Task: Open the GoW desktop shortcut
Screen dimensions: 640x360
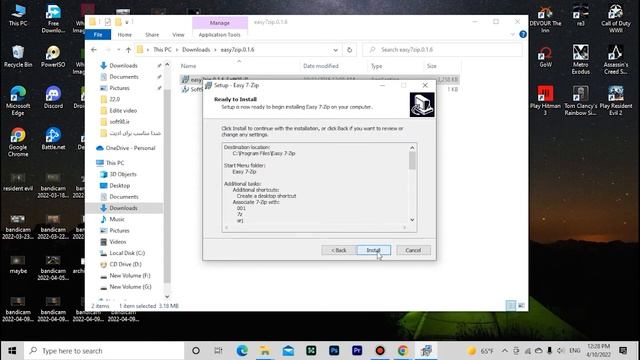Action: [x=545, y=56]
